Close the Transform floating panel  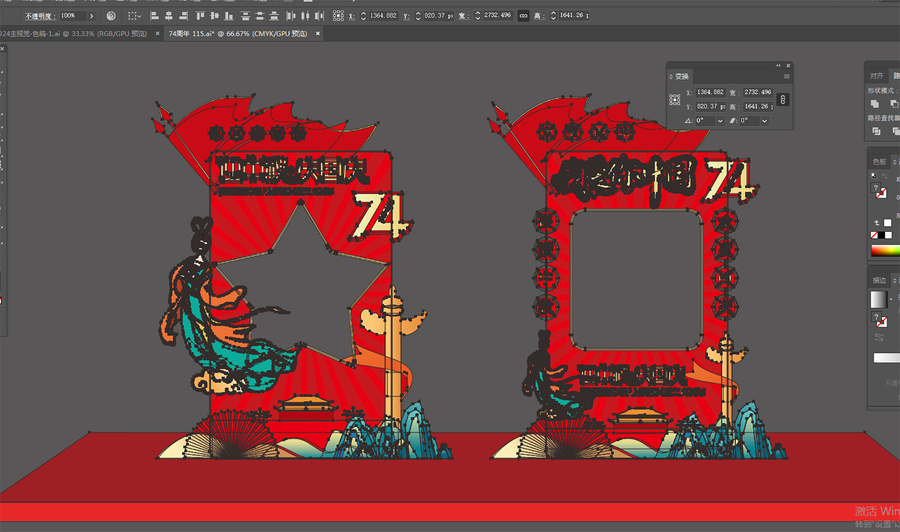click(788, 65)
